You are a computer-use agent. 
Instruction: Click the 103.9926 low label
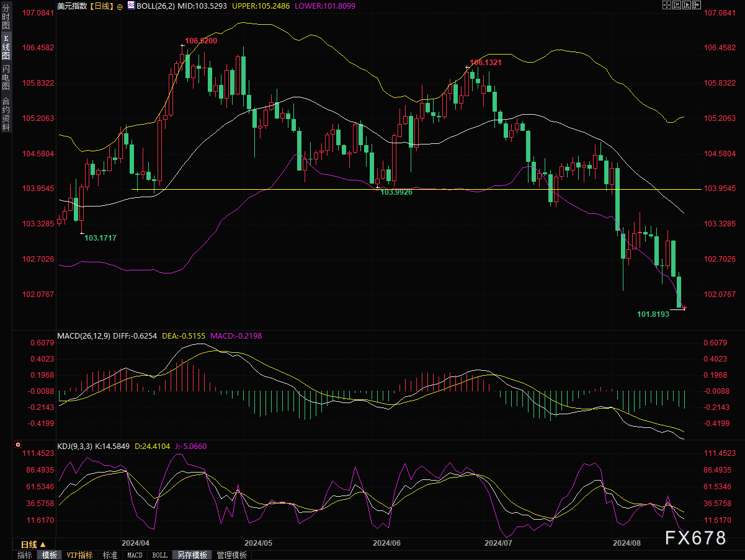click(x=396, y=192)
